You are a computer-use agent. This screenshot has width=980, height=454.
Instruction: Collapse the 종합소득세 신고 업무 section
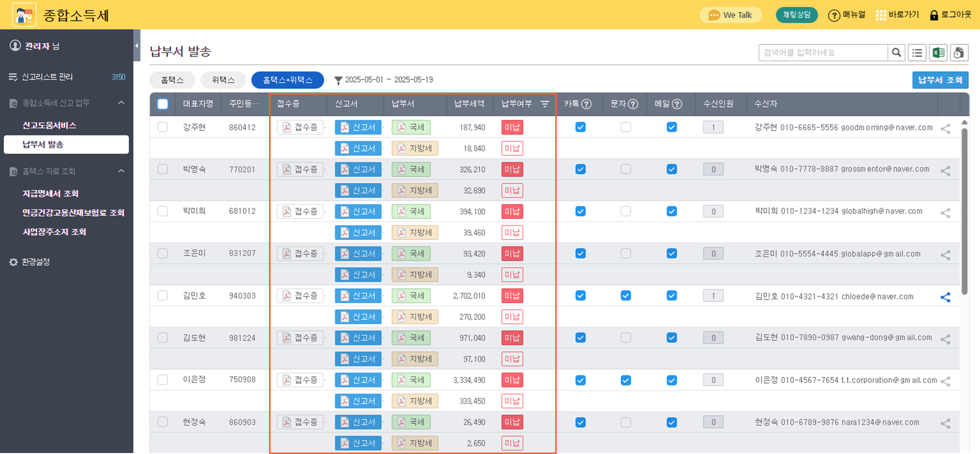click(121, 103)
